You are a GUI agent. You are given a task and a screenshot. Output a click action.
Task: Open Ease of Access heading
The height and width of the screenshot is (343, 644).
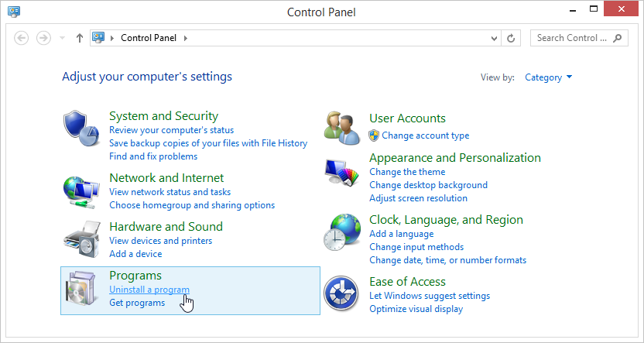point(407,282)
